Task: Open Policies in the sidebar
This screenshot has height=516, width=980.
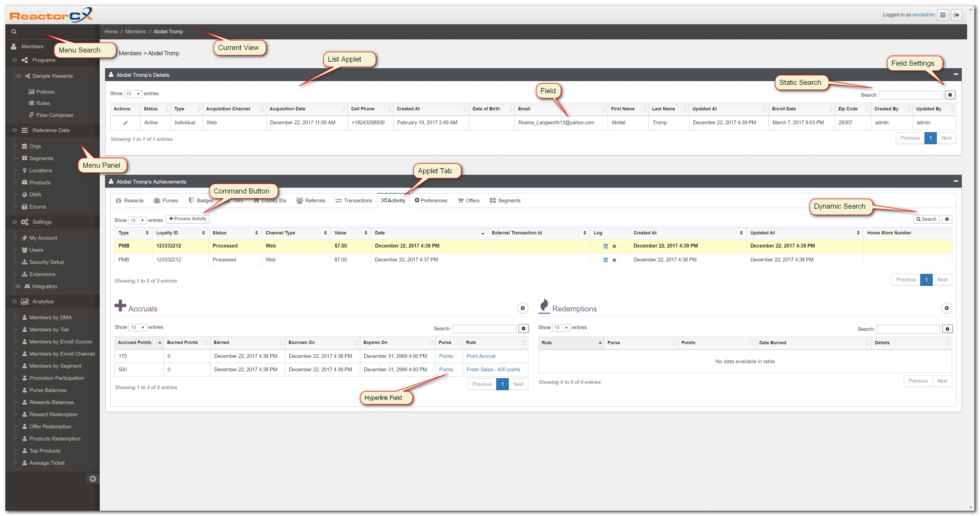Action: (x=41, y=92)
